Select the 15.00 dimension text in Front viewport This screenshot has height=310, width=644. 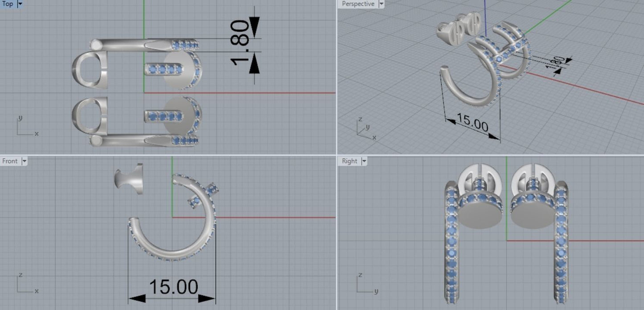[173, 287]
